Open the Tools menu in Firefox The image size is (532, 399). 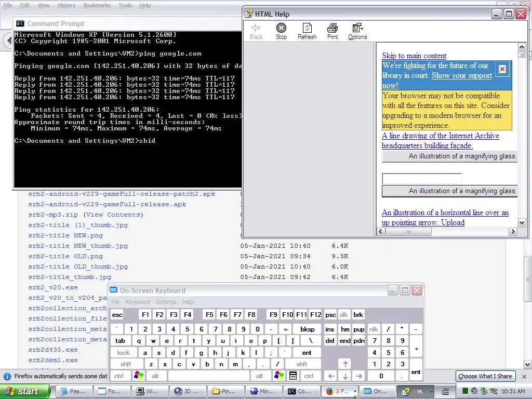[x=125, y=5]
